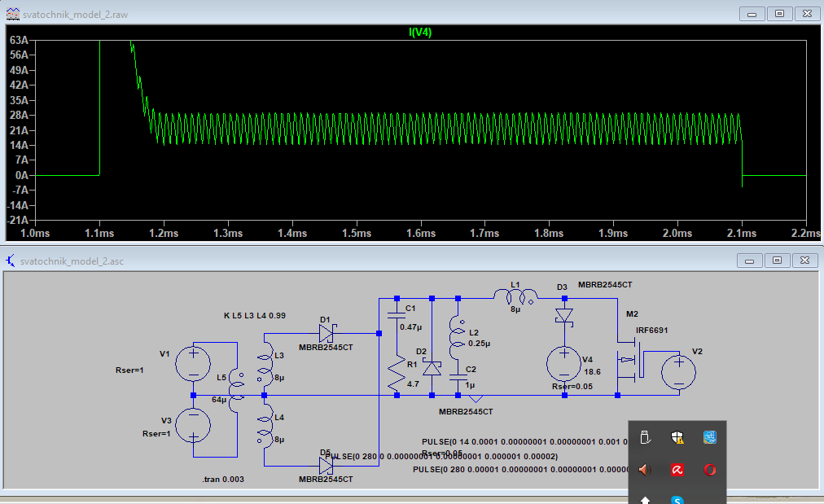Pick the V2 gate drive source
Image resolution: width=824 pixels, height=504 pixels.
coord(678,372)
